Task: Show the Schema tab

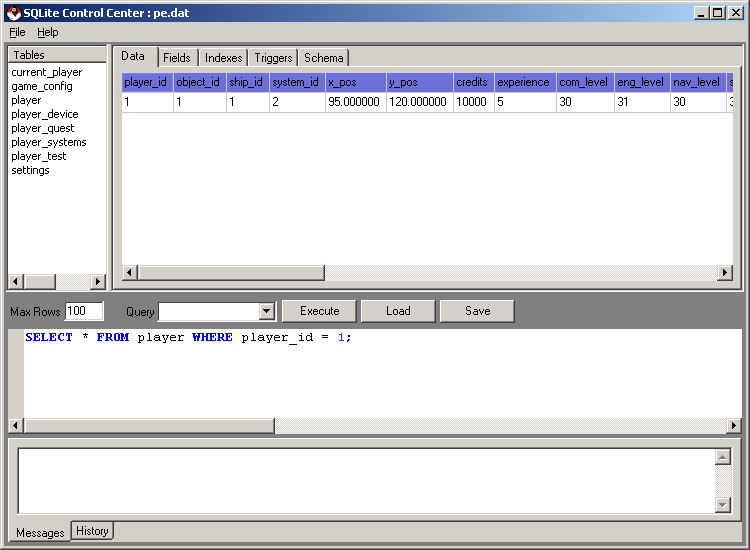Action: pos(324,58)
